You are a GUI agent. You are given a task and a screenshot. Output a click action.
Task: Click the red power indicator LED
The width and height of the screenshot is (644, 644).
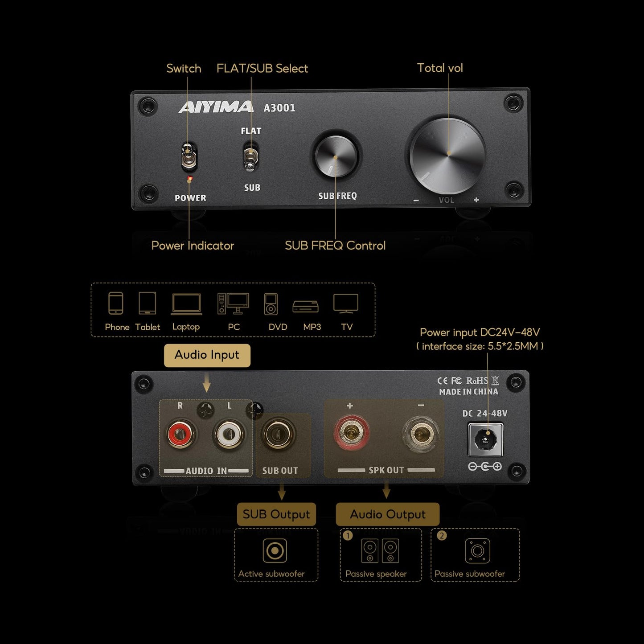click(189, 179)
